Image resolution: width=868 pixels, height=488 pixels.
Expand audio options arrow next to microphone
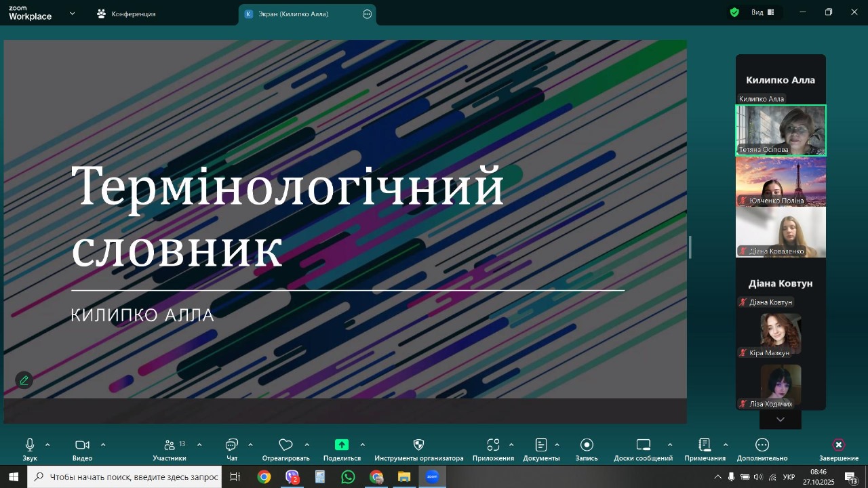coord(47,445)
